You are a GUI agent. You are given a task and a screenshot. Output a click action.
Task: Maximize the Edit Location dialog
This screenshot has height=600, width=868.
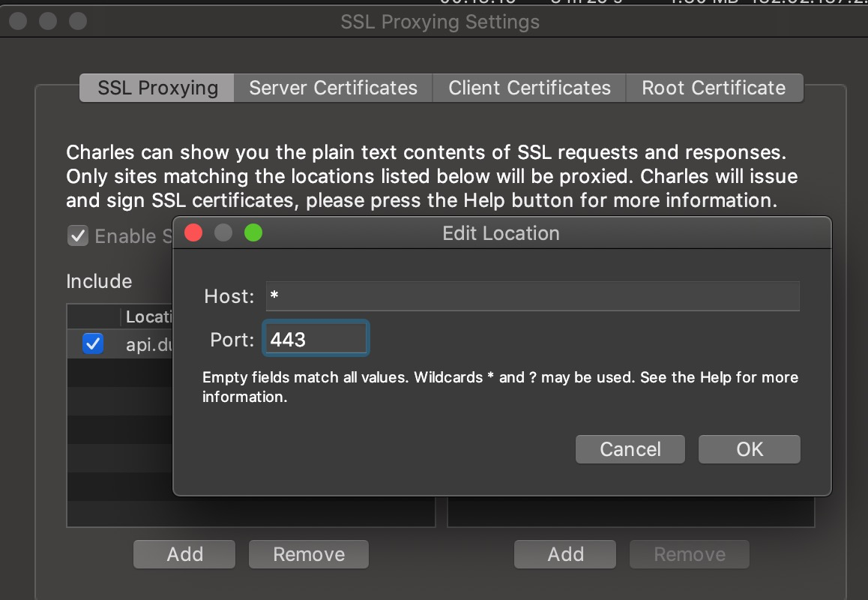pyautogui.click(x=253, y=232)
